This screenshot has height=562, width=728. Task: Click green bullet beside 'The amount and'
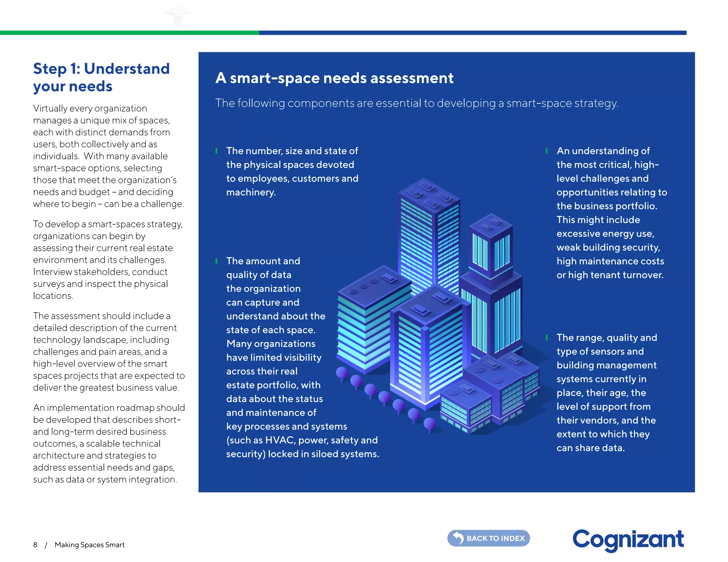tap(216, 261)
